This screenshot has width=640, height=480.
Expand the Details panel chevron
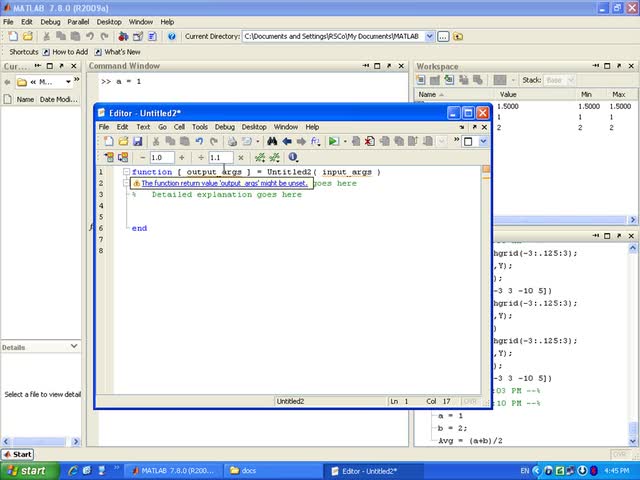tap(74, 346)
